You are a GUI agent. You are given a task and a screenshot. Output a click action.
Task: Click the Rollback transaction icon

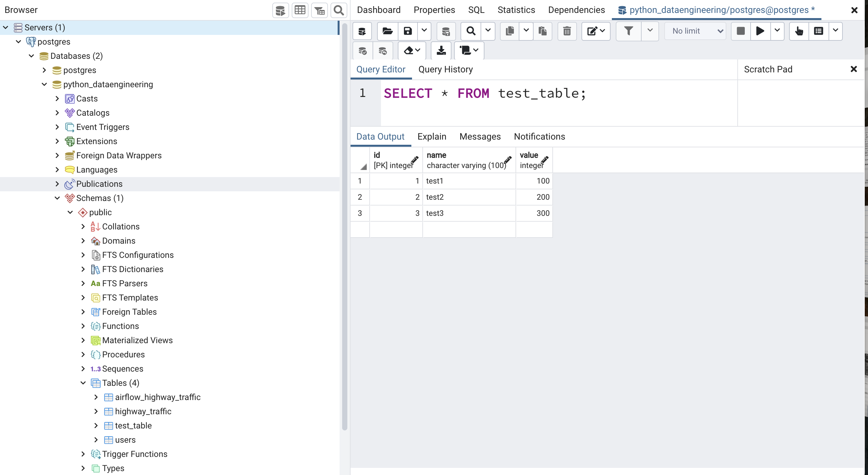click(383, 50)
